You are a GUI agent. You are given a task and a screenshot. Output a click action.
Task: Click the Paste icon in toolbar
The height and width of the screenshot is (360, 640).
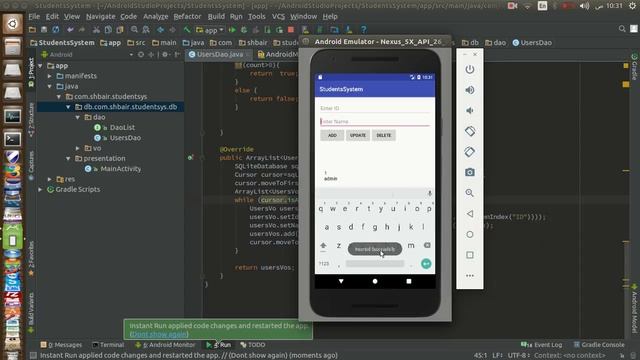click(120, 30)
